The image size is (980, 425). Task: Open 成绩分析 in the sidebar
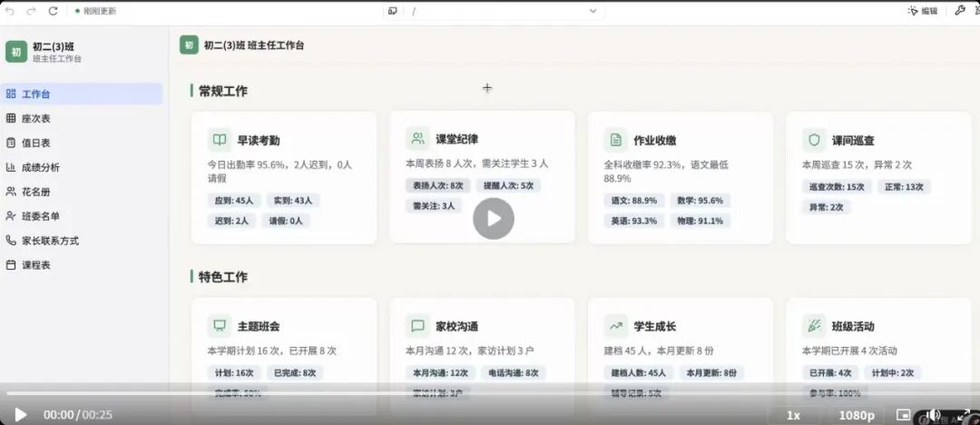82,167
